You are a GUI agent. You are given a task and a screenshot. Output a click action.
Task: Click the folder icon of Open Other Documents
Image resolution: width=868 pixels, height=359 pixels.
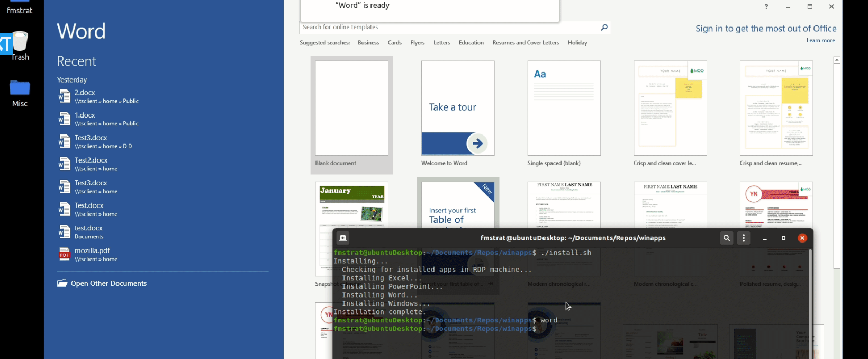(x=62, y=283)
